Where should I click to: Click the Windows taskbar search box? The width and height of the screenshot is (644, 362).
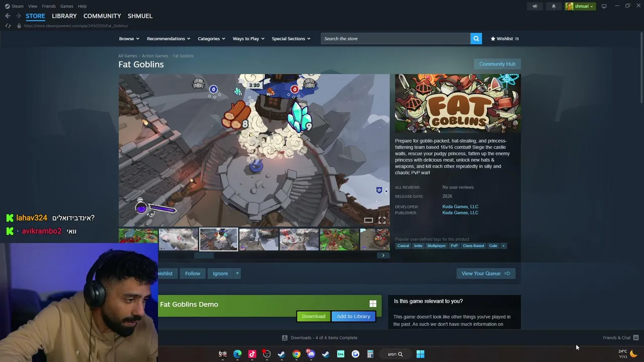coord(395,354)
